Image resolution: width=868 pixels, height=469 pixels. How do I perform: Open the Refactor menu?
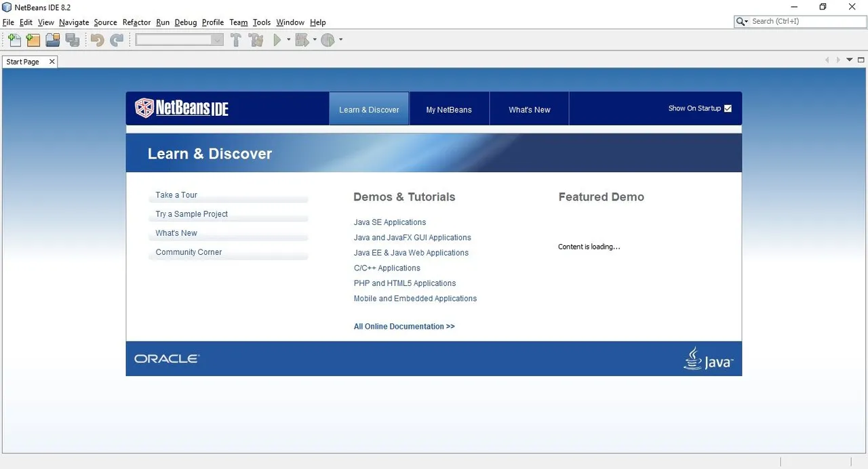(x=136, y=22)
